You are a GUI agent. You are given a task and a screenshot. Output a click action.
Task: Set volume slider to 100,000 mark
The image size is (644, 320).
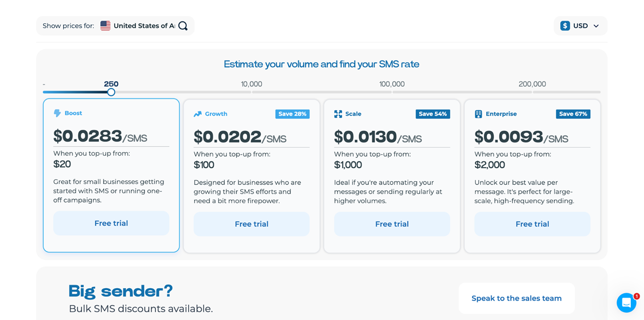(392, 92)
